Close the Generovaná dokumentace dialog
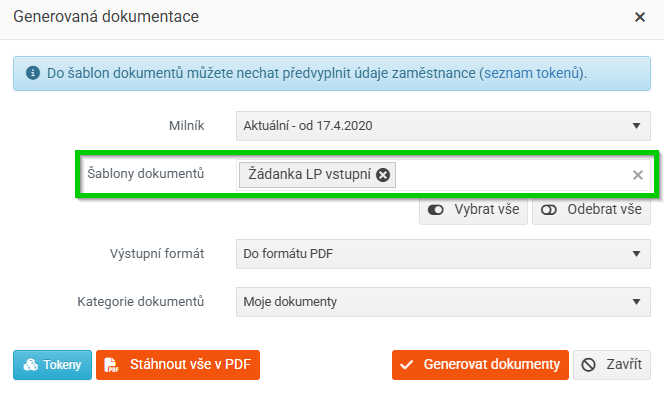The height and width of the screenshot is (394, 664). click(640, 17)
